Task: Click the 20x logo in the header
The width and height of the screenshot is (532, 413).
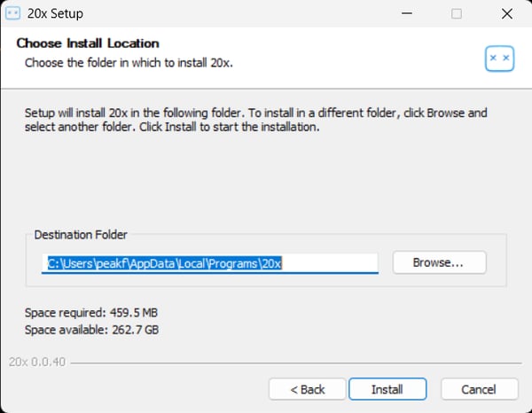Action: (499, 58)
